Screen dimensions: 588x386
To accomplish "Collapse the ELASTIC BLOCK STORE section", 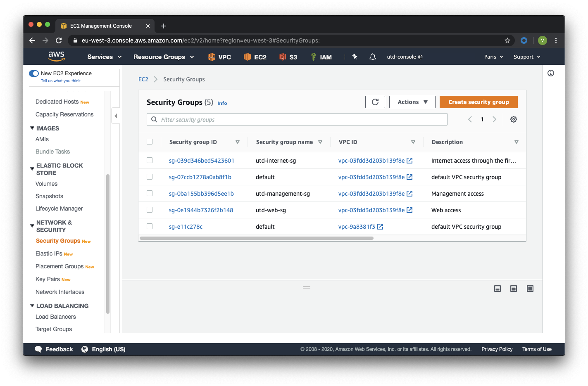I will click(32, 169).
